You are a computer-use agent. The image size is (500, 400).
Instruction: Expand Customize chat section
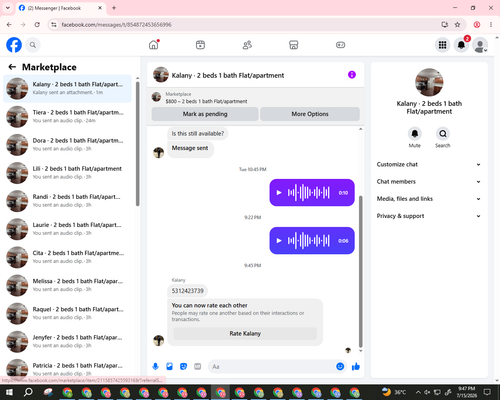(429, 164)
